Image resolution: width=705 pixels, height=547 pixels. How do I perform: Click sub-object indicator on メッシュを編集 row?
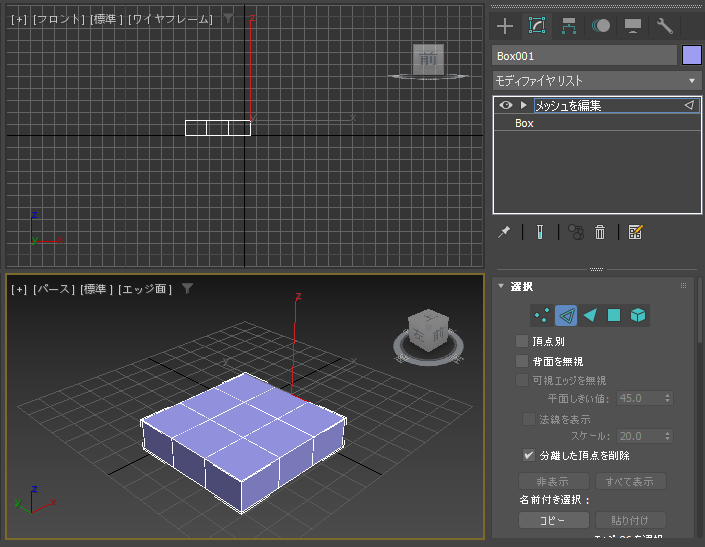click(689, 105)
